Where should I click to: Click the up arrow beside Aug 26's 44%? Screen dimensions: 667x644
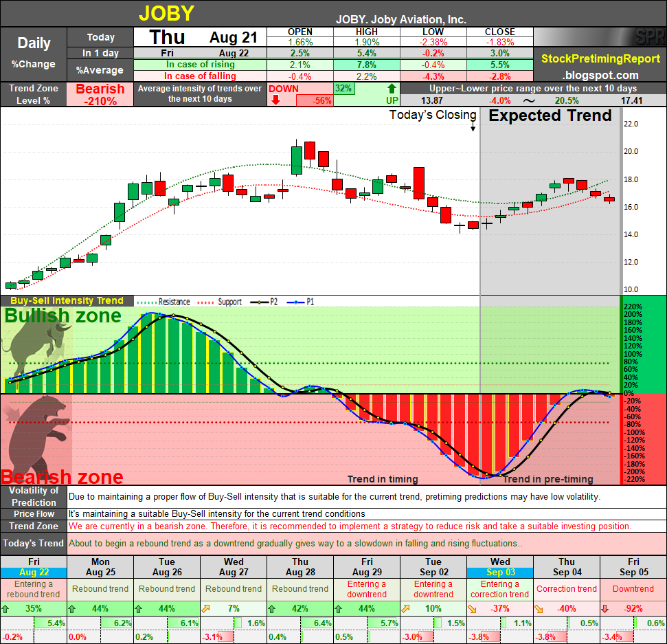pyautogui.click(x=138, y=609)
